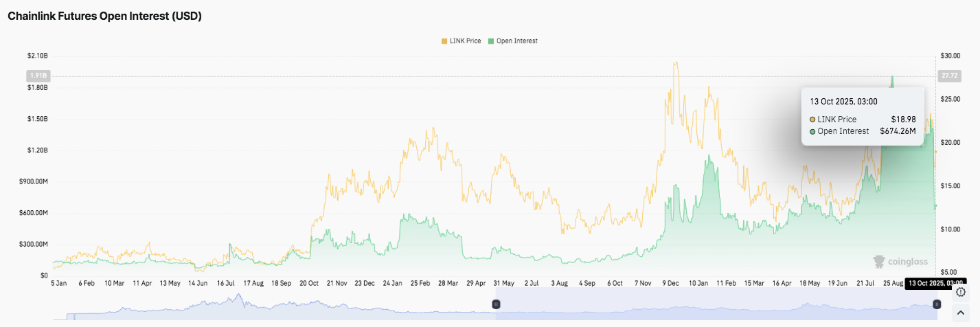Click the green Open Interest legend swatch
Viewport: 980px width, 327px height.
491,41
